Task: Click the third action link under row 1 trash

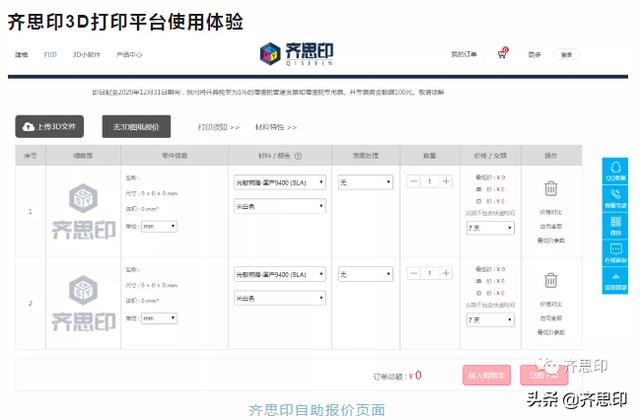Action: coord(551,240)
